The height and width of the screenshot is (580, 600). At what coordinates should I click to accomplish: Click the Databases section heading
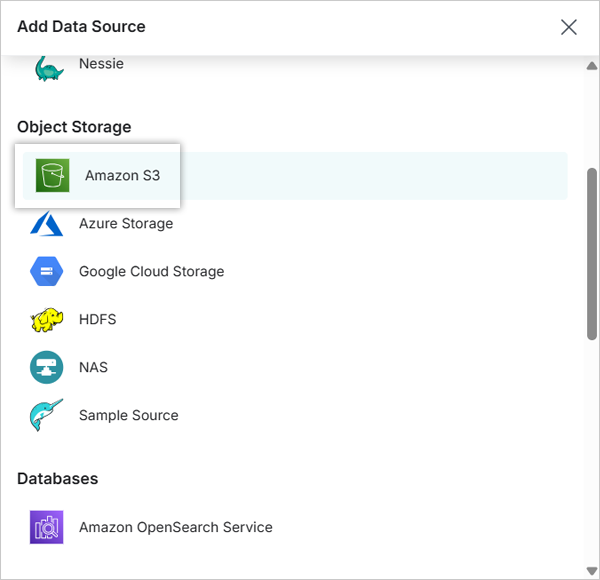click(58, 479)
